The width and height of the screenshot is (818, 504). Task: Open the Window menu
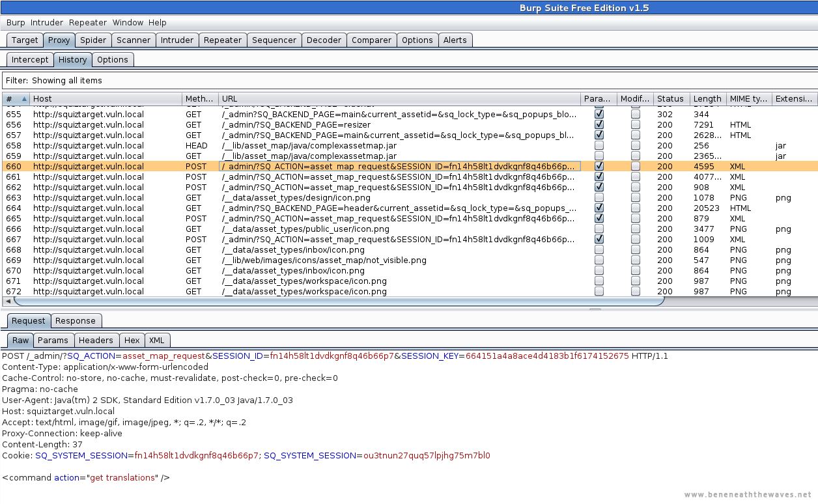click(x=128, y=22)
